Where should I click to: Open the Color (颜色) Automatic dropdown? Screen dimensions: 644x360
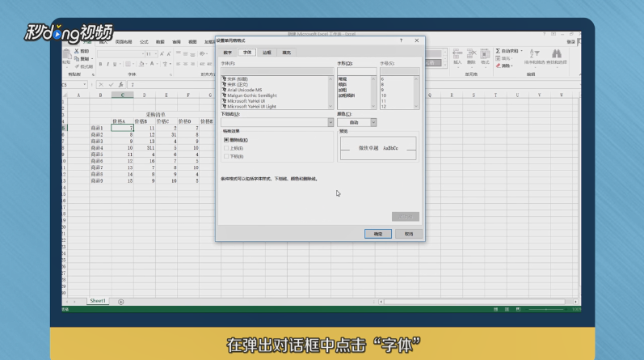click(x=373, y=122)
